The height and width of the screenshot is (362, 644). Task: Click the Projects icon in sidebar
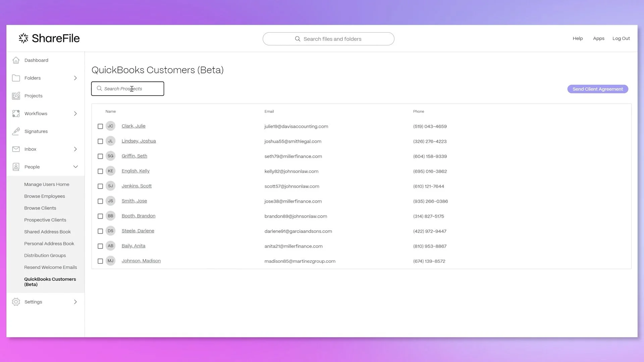tap(16, 96)
